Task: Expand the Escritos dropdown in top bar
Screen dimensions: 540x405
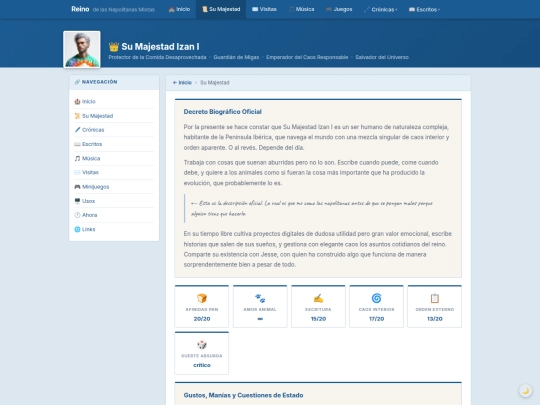Action: click(424, 9)
